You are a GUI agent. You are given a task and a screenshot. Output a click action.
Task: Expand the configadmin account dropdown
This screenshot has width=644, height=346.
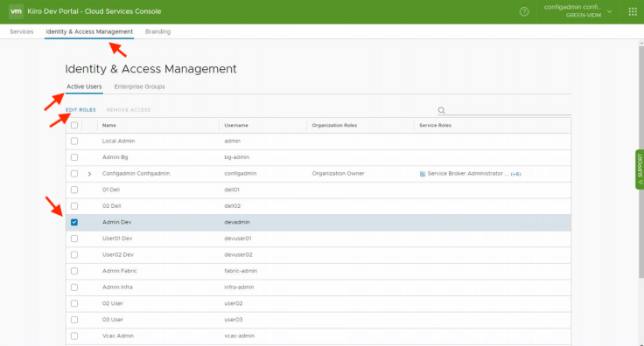(610, 11)
